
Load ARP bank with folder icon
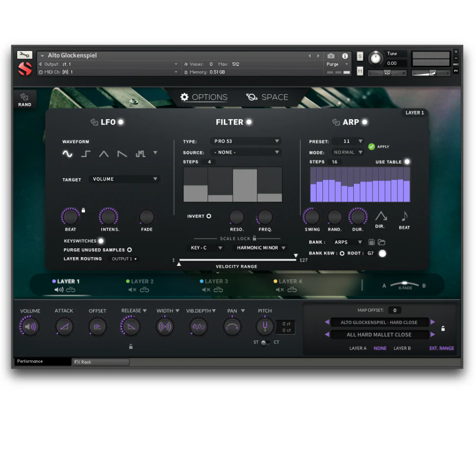tap(382, 242)
